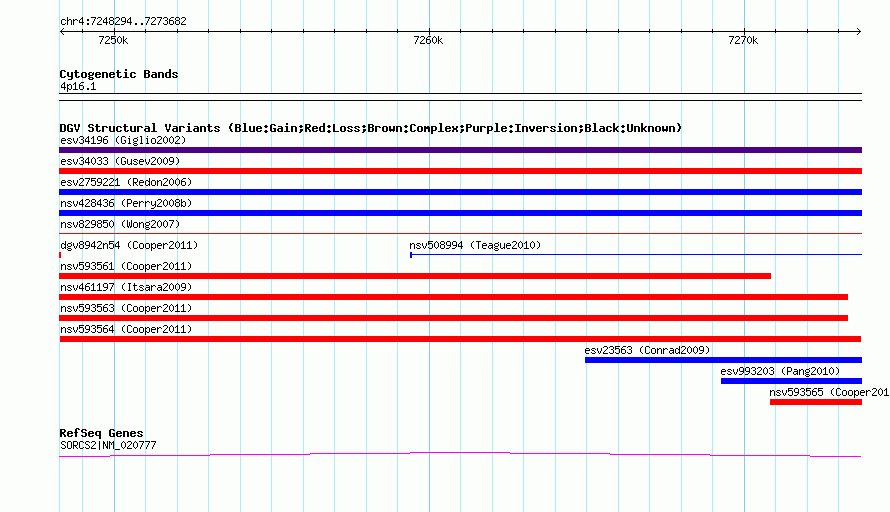Viewport: 890px width, 512px height.
Task: Select the red nsv593565 loss bar
Action: 816,402
